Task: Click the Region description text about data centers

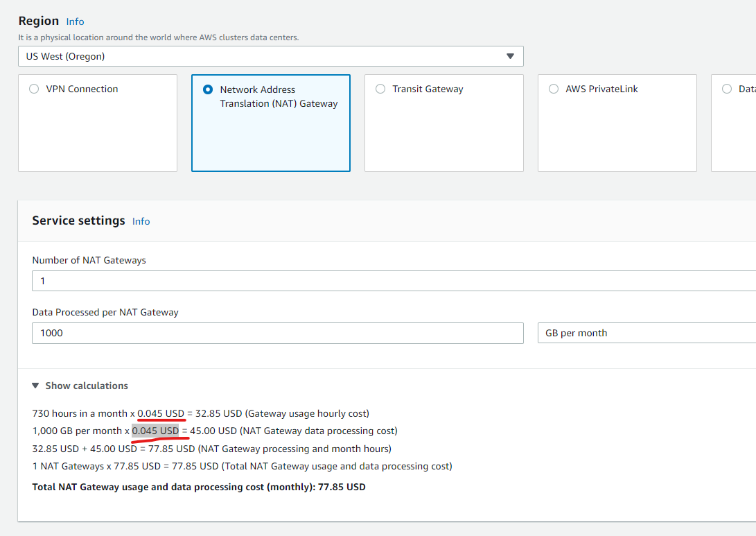Action: pyautogui.click(x=159, y=37)
